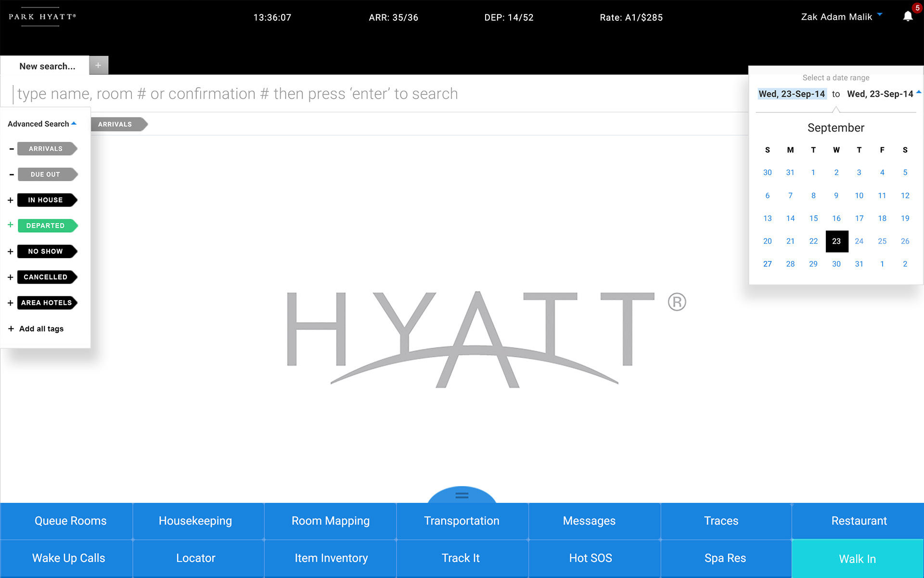Open Restaurant module
Viewport: 924px width, 578px height.
tap(858, 521)
